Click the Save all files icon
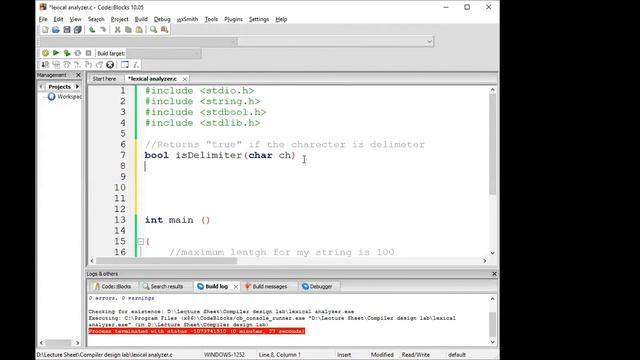 (78, 30)
